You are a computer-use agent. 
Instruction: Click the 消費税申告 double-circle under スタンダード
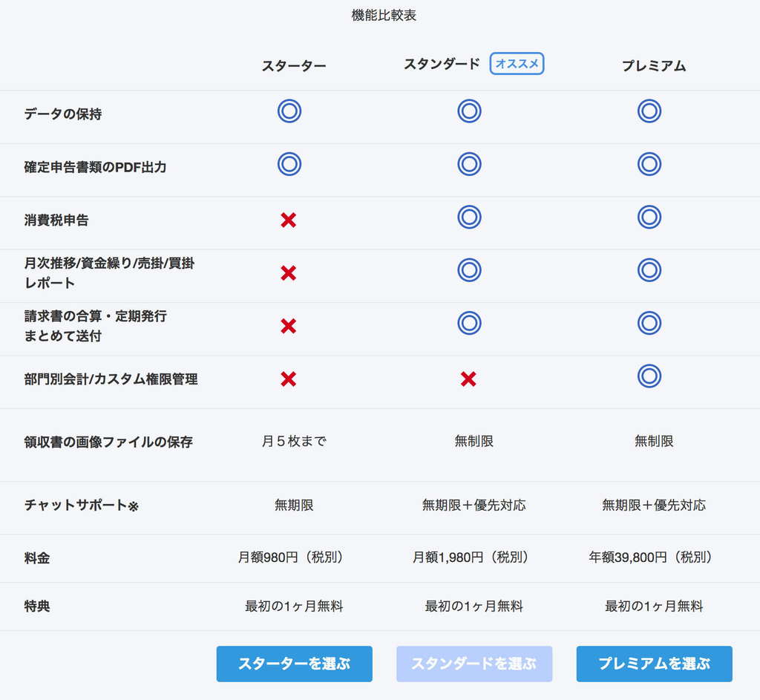[x=469, y=217]
